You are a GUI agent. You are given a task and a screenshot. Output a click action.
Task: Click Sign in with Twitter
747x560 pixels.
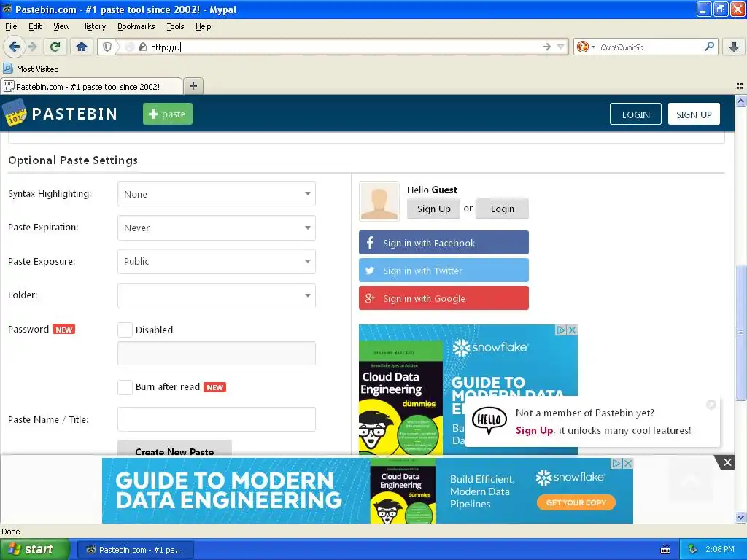[444, 271]
